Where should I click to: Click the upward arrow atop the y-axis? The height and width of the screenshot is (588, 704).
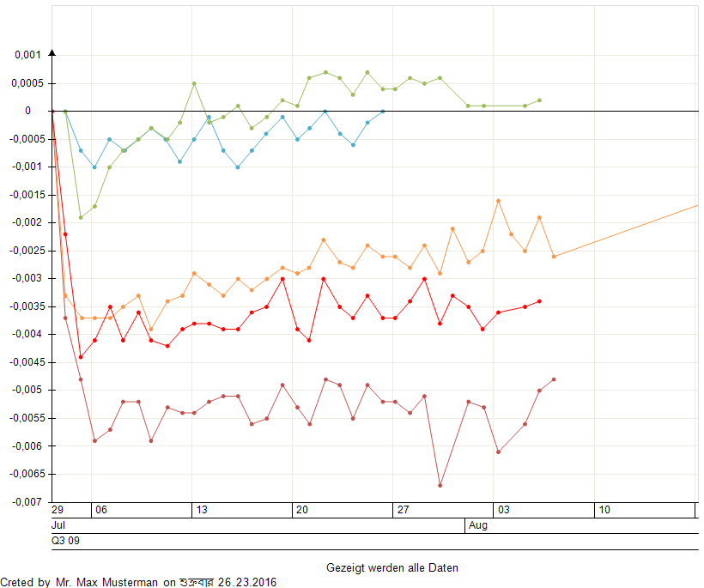pos(52,53)
